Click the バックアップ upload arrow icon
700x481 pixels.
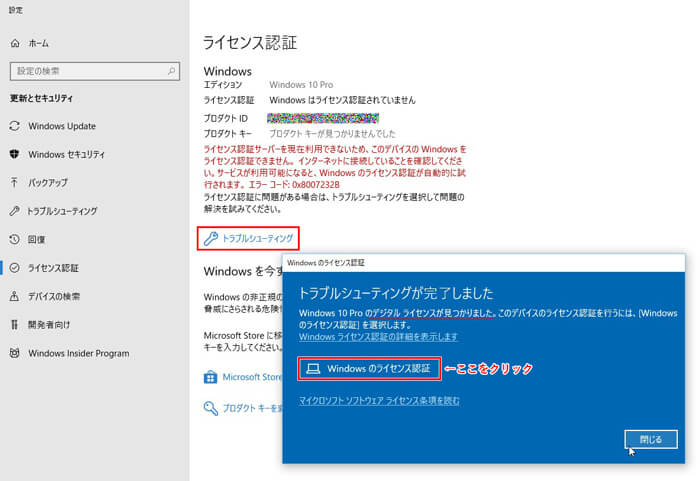pyautogui.click(x=15, y=182)
